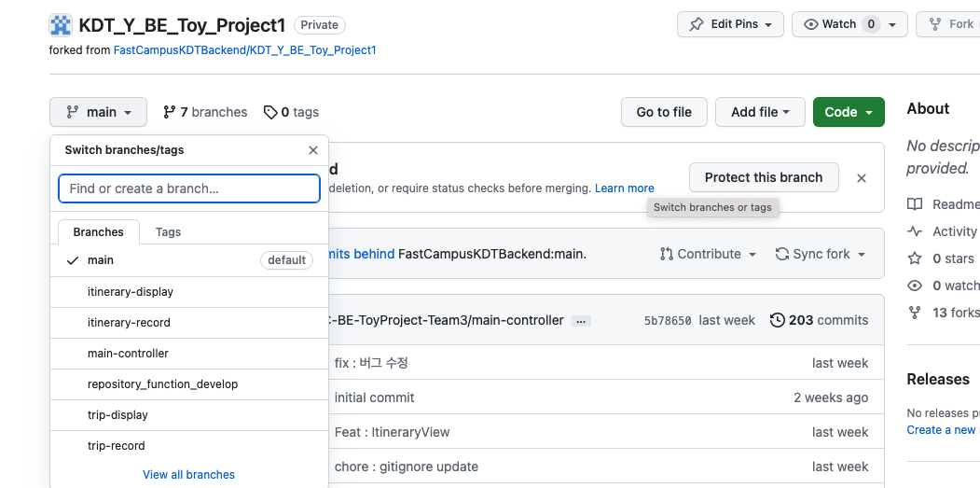Click the Protect this branch button

(764, 177)
